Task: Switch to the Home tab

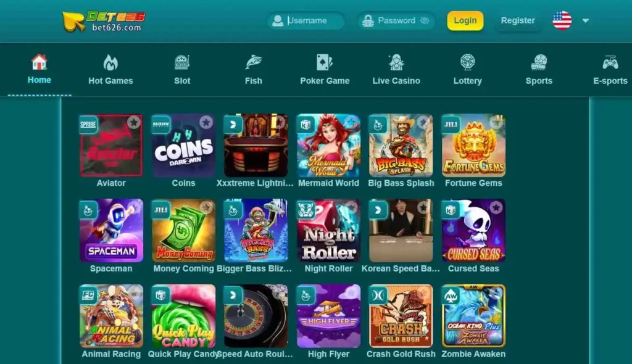Action: [39, 69]
